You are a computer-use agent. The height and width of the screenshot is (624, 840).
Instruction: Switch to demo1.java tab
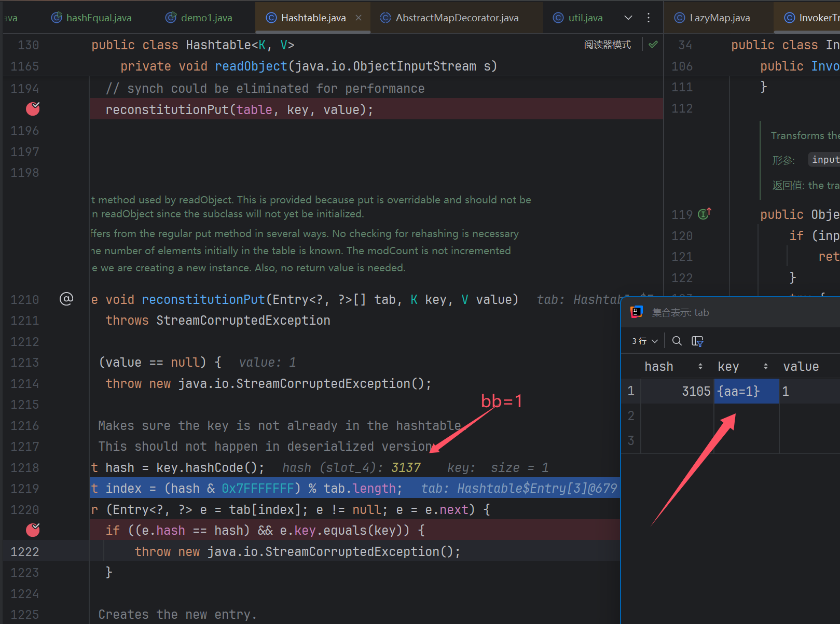click(199, 18)
